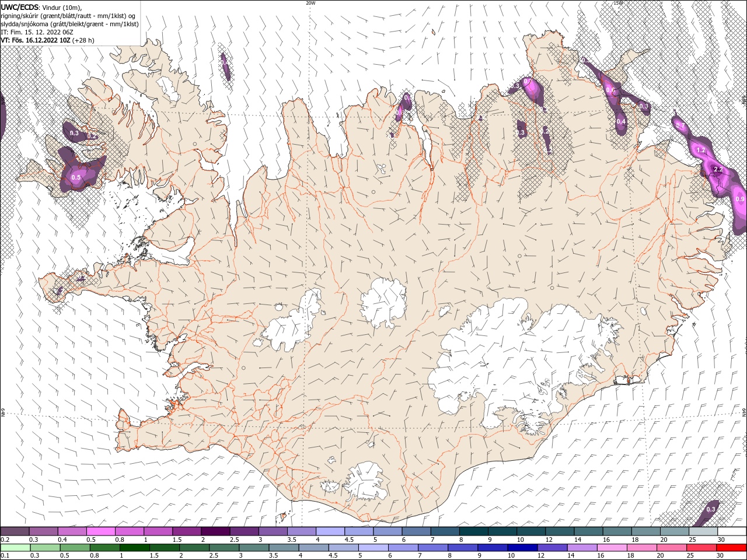Click the 2.2 snowfall value on the east coast
747x560 pixels.
click(718, 170)
